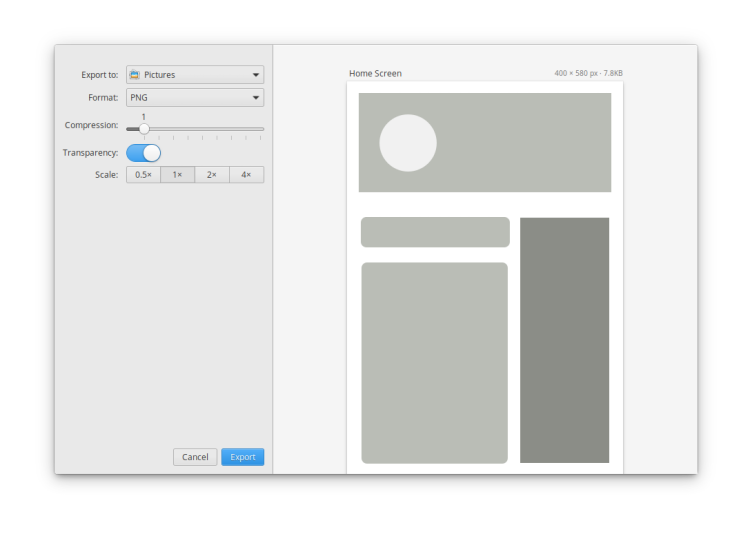Click the Home Screen artboard title
Screen dimensions: 752x538
(375, 74)
